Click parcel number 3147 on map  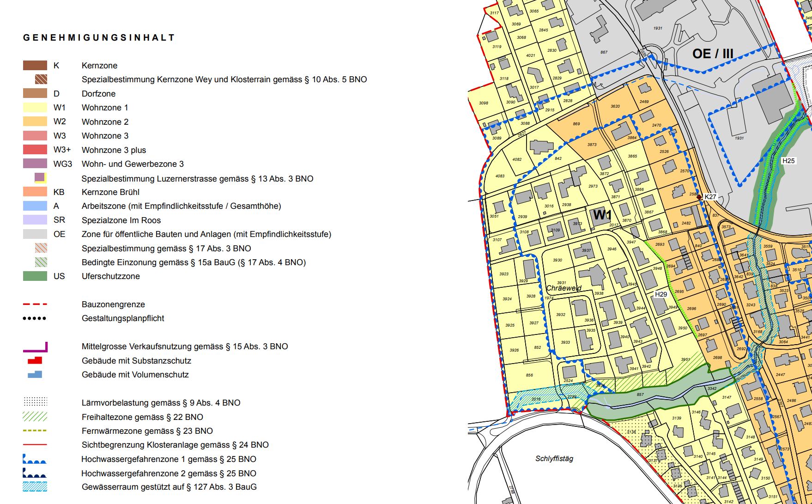[727, 397]
